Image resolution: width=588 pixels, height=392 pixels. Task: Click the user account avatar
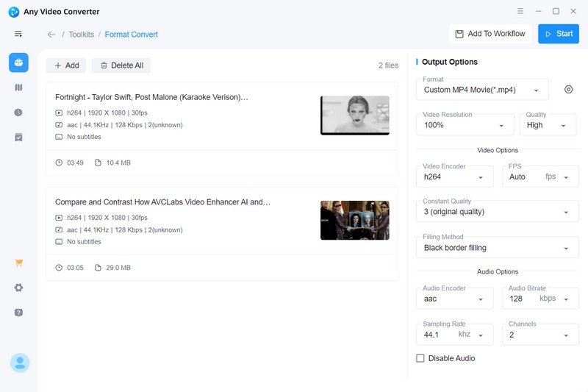point(20,363)
